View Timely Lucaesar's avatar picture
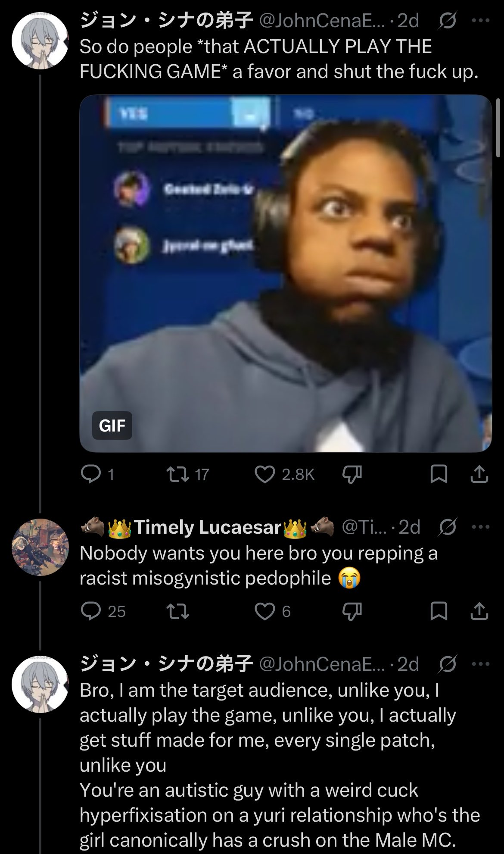This screenshot has width=504, height=854. [40, 547]
